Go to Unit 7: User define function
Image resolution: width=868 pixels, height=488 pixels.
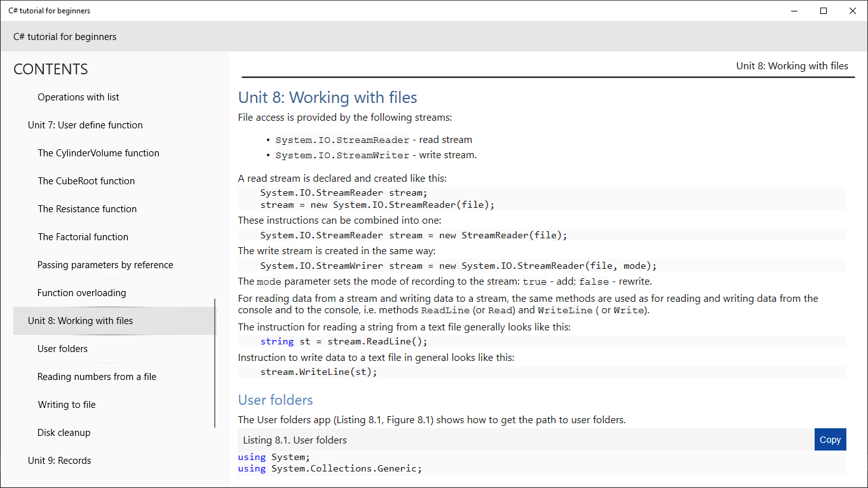pyautogui.click(x=85, y=125)
